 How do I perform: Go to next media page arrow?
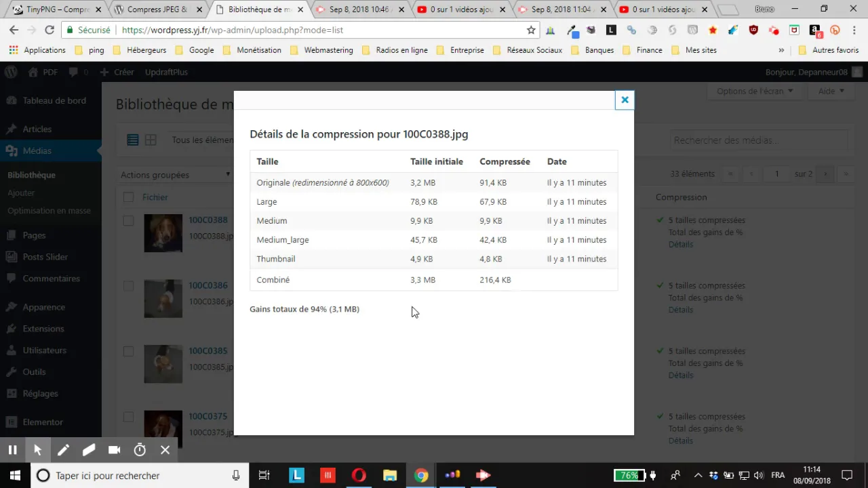825,174
